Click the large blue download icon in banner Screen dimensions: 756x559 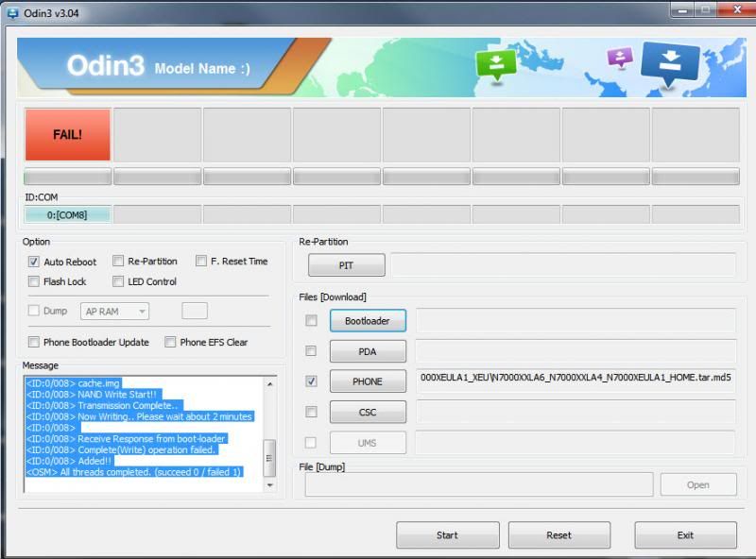pyautogui.click(x=670, y=63)
